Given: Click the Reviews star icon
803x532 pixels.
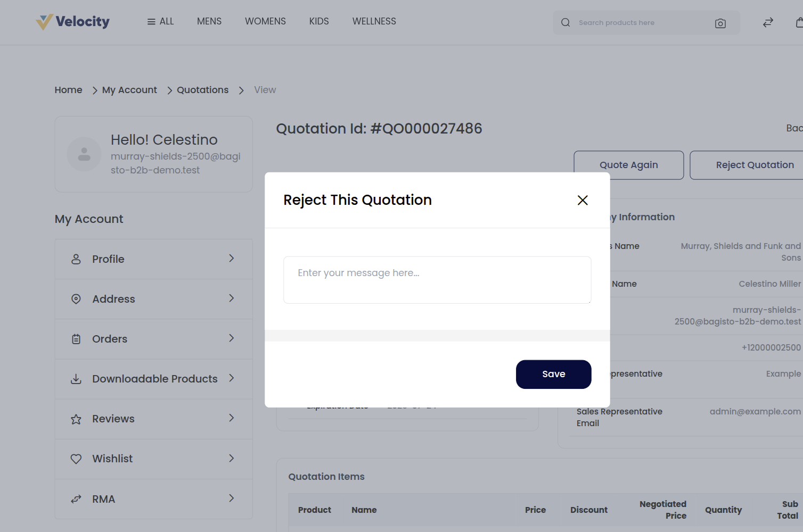Looking at the screenshot, I should pos(76,419).
